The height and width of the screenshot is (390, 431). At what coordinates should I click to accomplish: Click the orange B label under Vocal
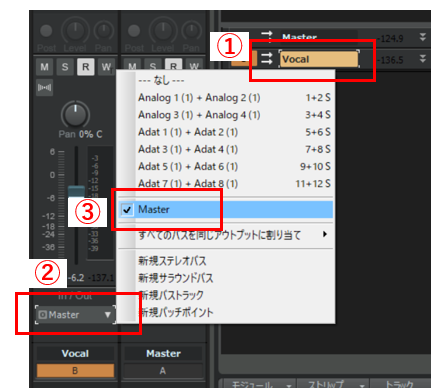point(75,370)
